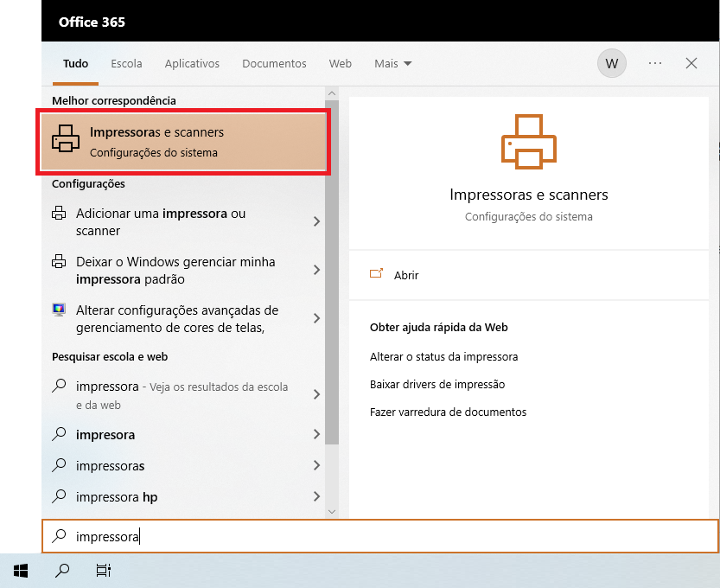Image resolution: width=720 pixels, height=588 pixels.
Task: Click Fazer varredura de documentos link
Action: [448, 412]
